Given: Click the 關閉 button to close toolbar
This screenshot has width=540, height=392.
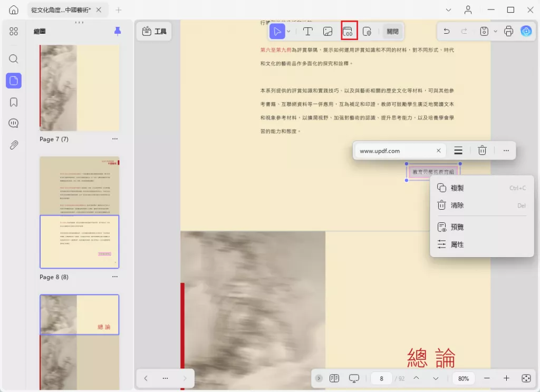Looking at the screenshot, I should click(392, 31).
